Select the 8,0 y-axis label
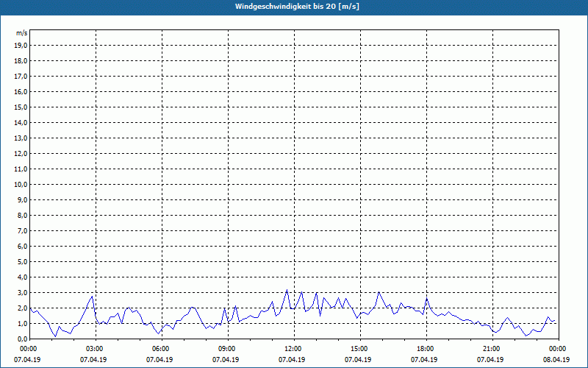The width and height of the screenshot is (588, 368). [x=22, y=215]
